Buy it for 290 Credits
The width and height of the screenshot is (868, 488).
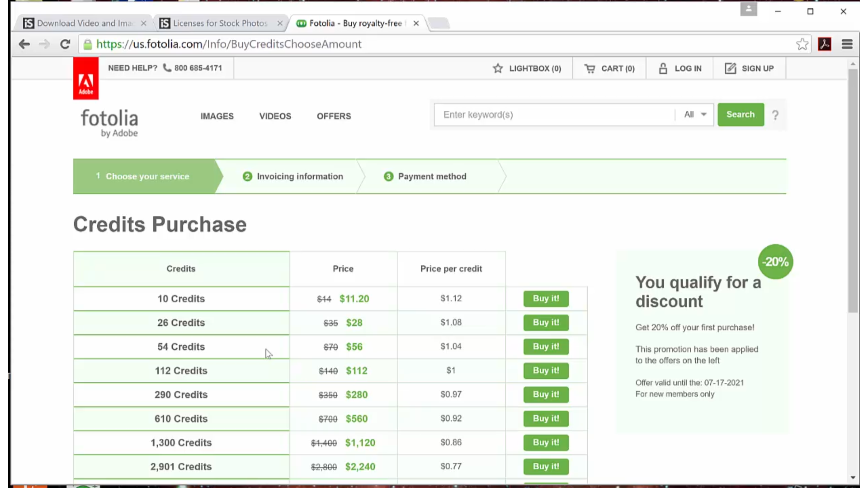[x=546, y=394]
